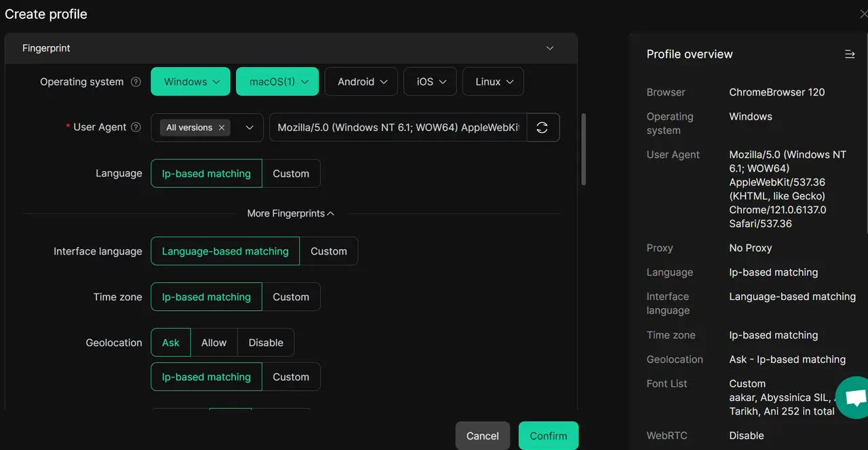868x450 pixels.
Task: Set Geolocation to Disable
Action: 266,343
